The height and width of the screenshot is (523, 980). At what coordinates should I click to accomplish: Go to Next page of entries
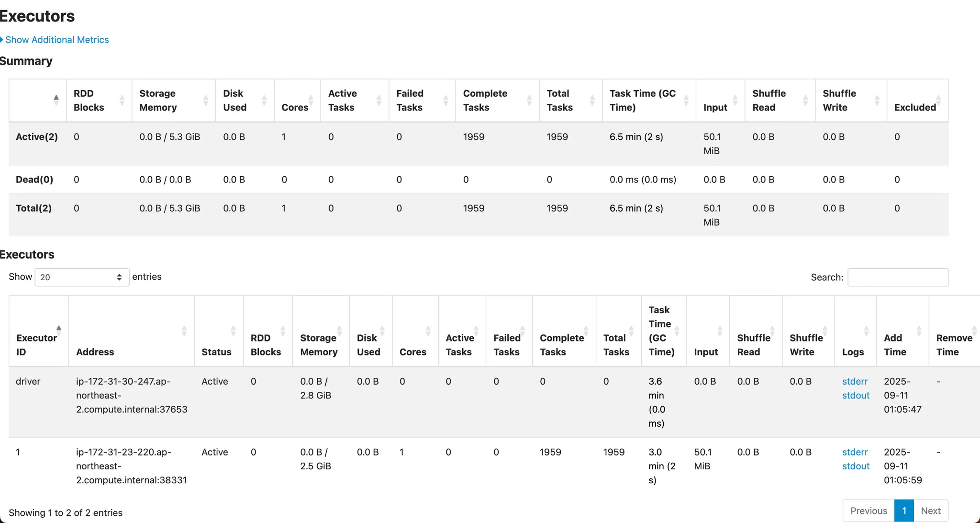click(x=931, y=511)
